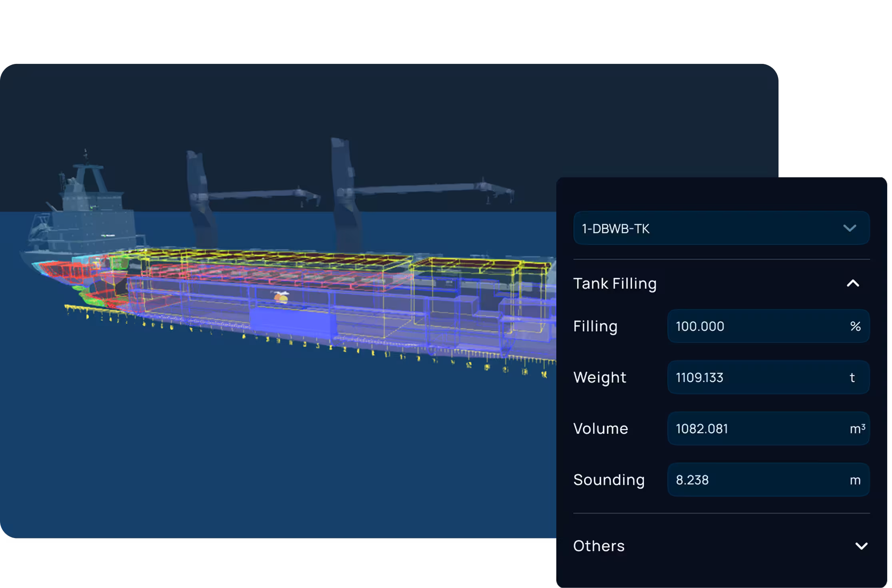
Task: Click the red aft tank wireframe
Action: pyautogui.click(x=66, y=272)
